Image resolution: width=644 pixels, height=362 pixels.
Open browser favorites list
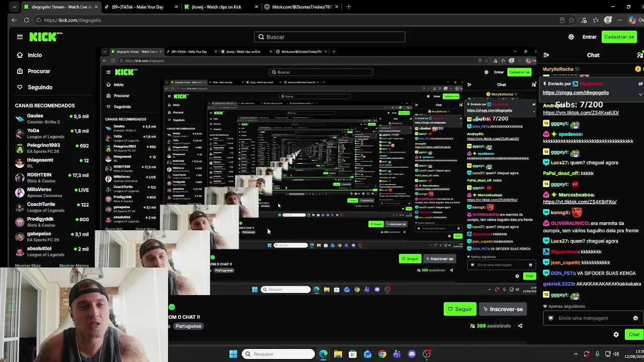pos(596,20)
